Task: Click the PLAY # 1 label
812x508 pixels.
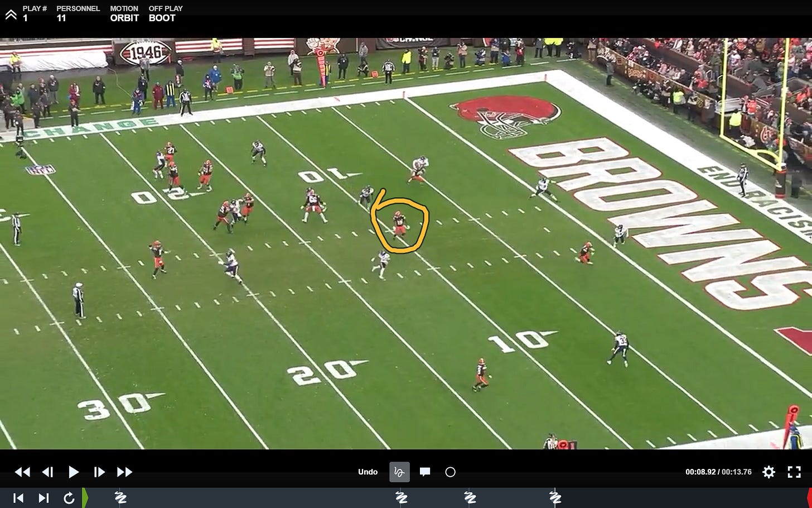Action: [35, 13]
